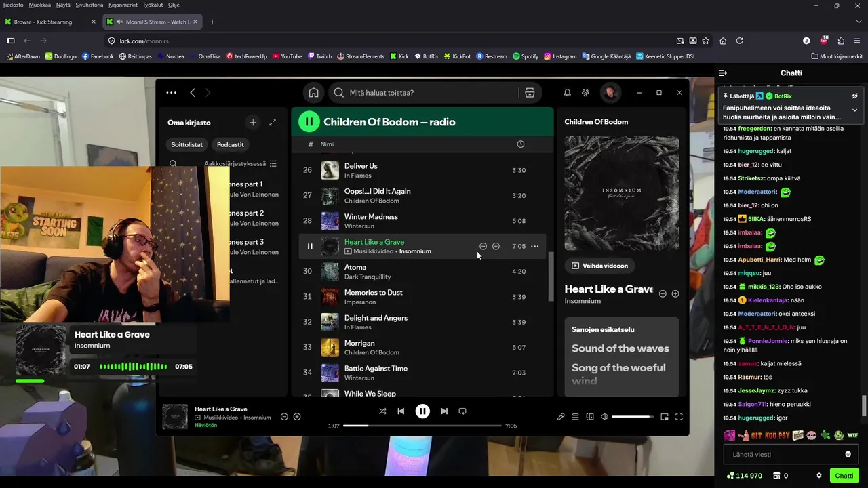Viewport: 868px width, 488px height.
Task: Add to playlist plus icon in bottom bar
Action: [297, 416]
